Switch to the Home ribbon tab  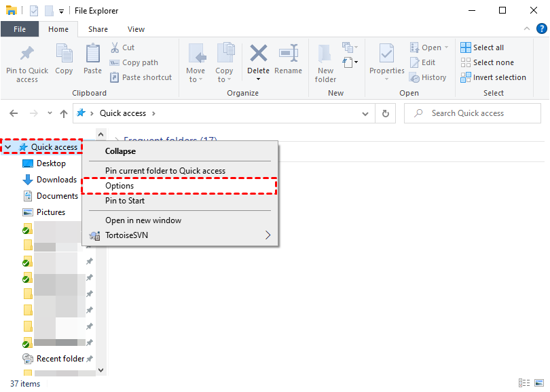click(x=58, y=29)
